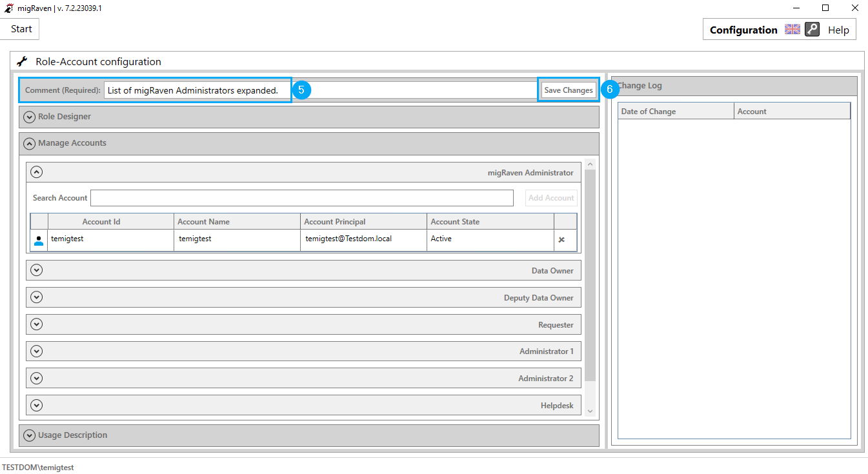868x474 pixels.
Task: Click the migRaven raven logo icon
Action: click(x=9, y=8)
